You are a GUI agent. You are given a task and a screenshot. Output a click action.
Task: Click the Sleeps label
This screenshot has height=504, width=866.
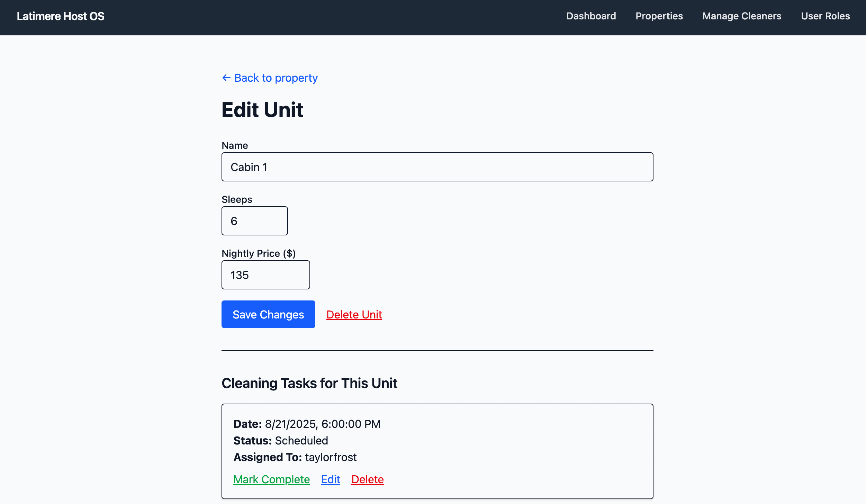point(237,199)
